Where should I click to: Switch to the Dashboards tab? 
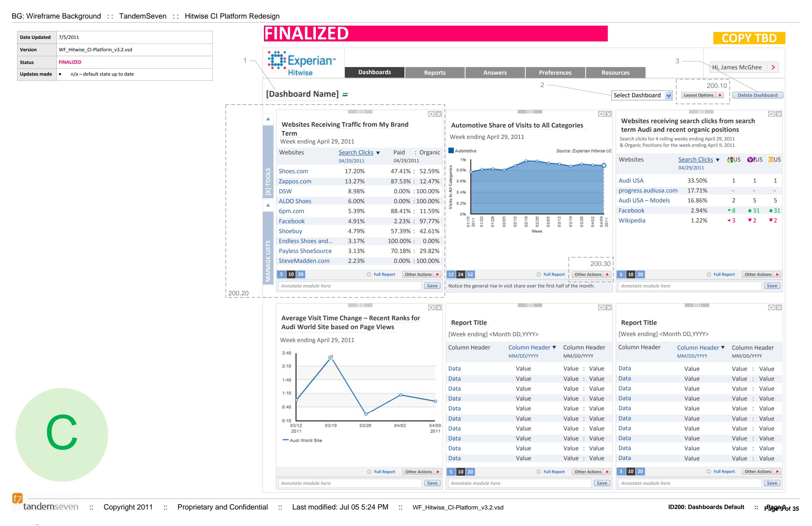pyautogui.click(x=375, y=72)
